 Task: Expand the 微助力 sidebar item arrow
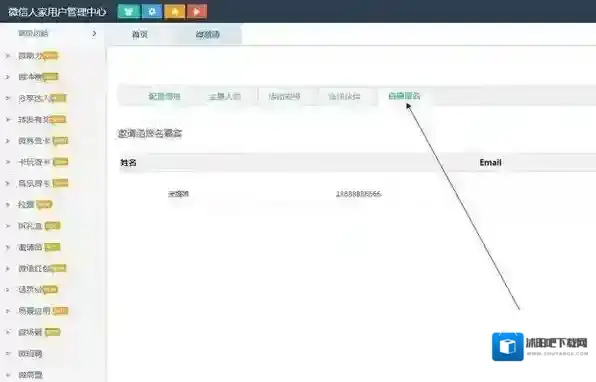pyautogui.click(x=7, y=56)
